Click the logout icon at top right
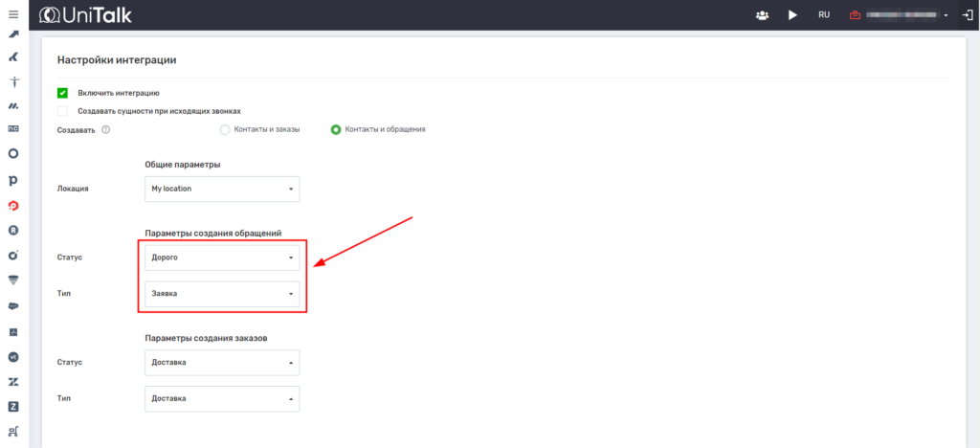This screenshot has height=448, width=980. click(x=967, y=15)
